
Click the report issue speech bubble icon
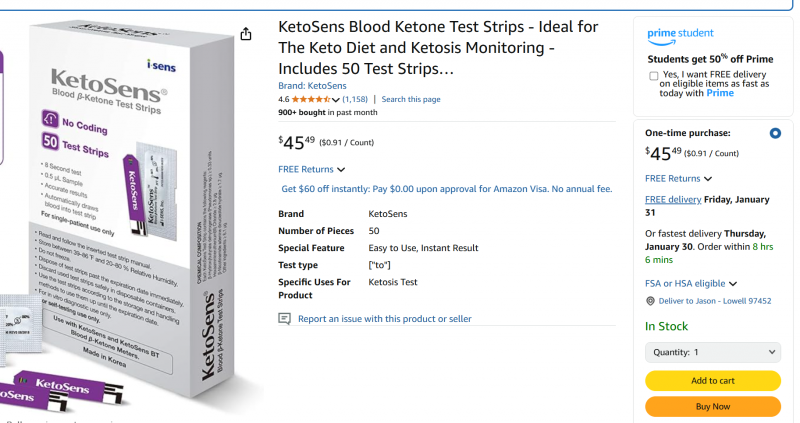(x=285, y=319)
